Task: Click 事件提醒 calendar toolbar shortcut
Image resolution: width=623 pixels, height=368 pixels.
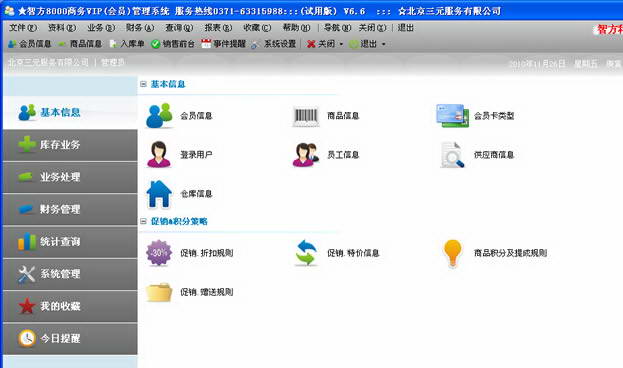Action: pos(224,44)
